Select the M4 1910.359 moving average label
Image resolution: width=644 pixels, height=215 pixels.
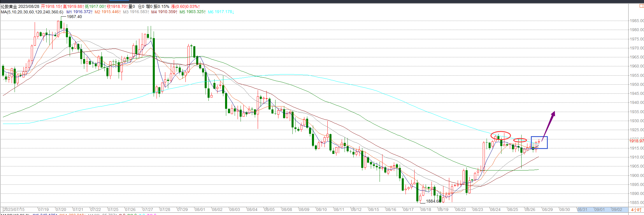(164, 12)
